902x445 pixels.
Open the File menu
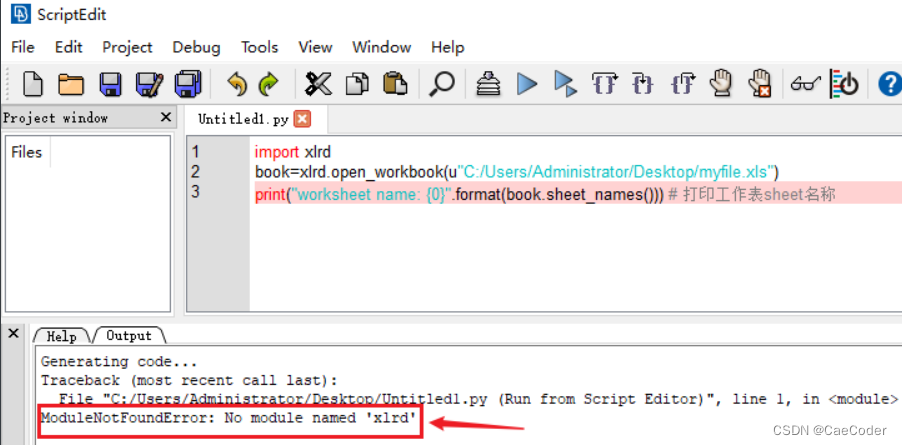pyautogui.click(x=22, y=47)
